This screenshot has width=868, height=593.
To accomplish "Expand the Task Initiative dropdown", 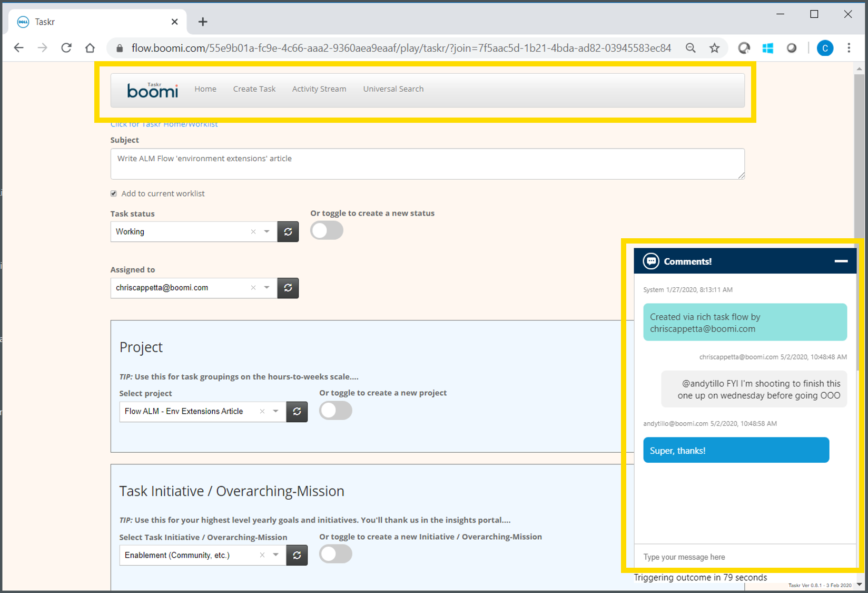I will pyautogui.click(x=275, y=555).
